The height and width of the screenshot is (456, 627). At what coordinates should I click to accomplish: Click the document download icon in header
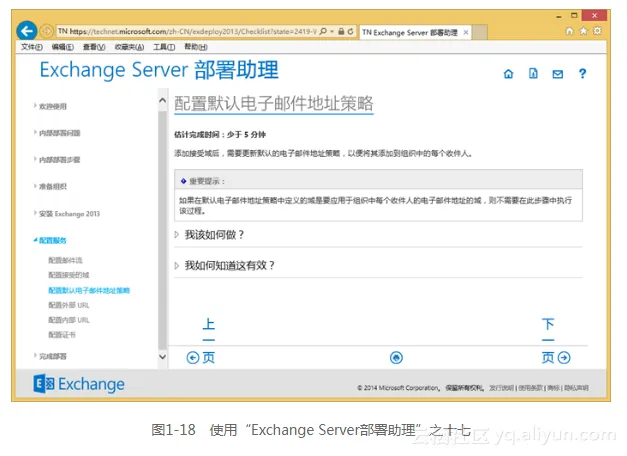pos(533,74)
